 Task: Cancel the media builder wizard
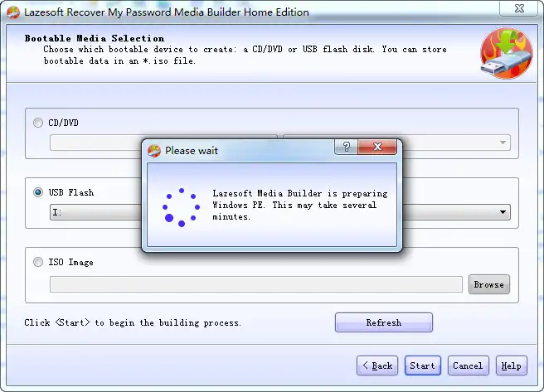(468, 365)
